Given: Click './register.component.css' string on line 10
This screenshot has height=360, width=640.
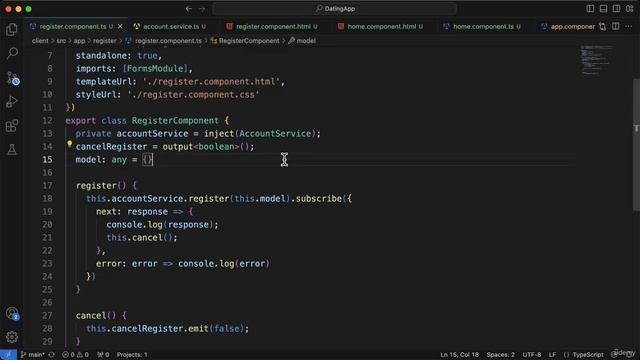Looking at the screenshot, I should tap(193, 95).
